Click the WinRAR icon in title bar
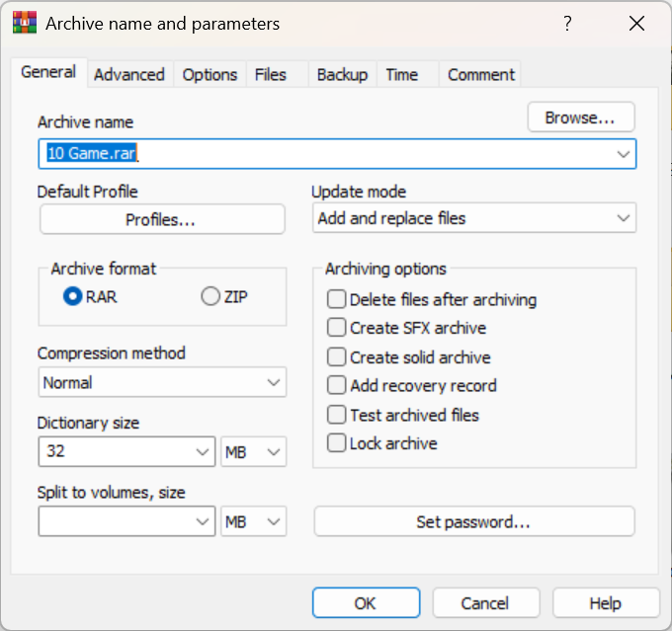The image size is (672, 631). tap(25, 23)
